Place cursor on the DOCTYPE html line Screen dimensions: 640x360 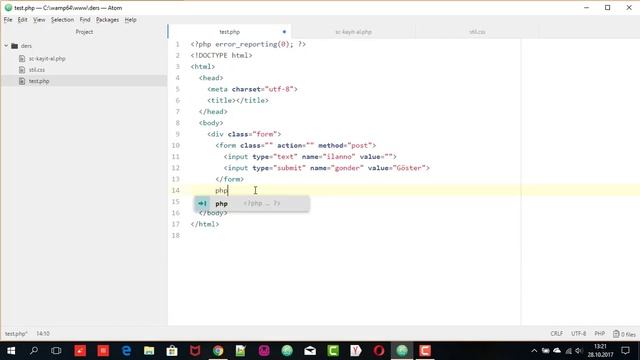(221, 56)
